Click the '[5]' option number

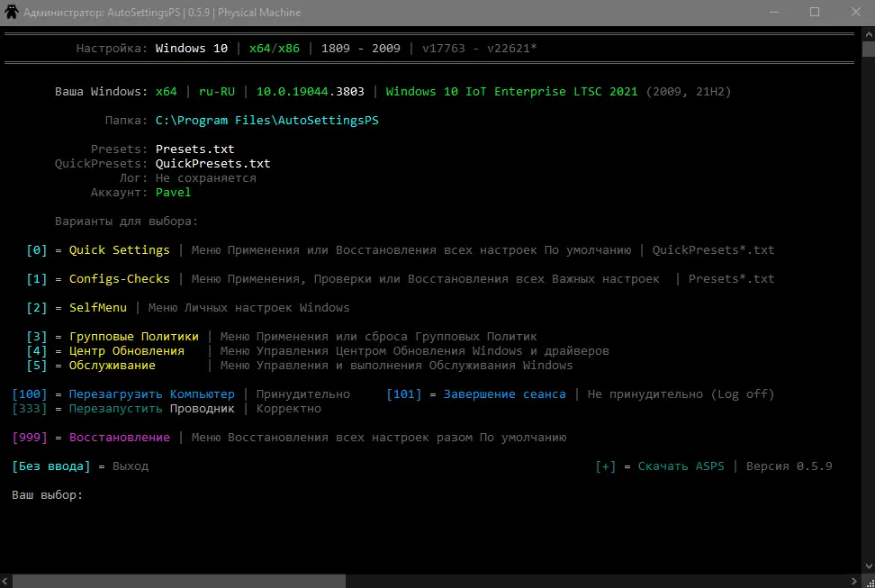point(37,366)
